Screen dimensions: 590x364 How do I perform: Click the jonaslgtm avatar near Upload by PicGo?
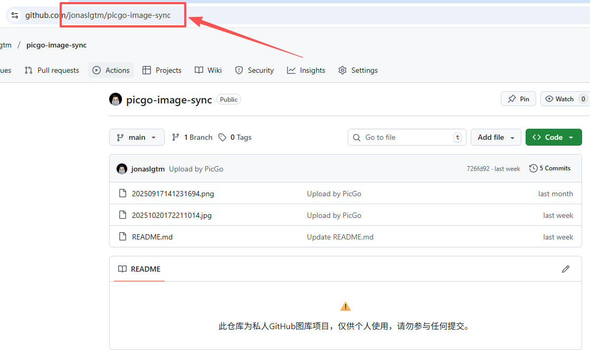[x=122, y=169]
